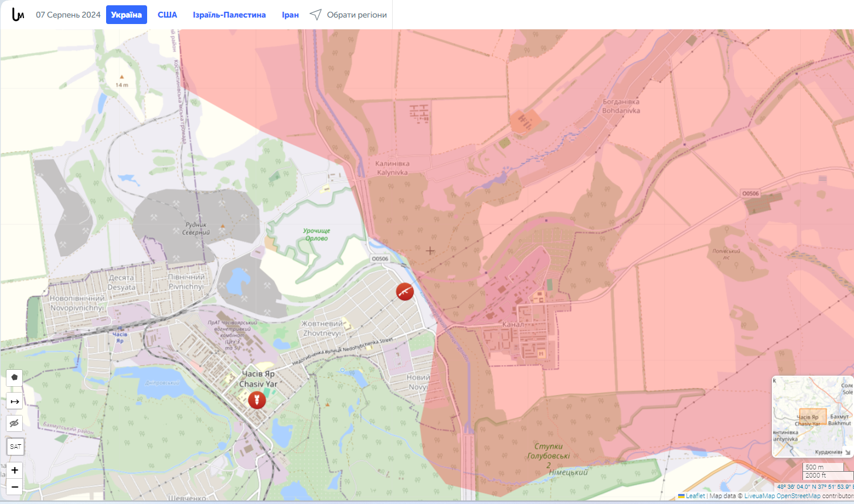This screenshot has height=504, width=854.
Task: Collapse the minimap with the arrow
Action: pyautogui.click(x=848, y=452)
